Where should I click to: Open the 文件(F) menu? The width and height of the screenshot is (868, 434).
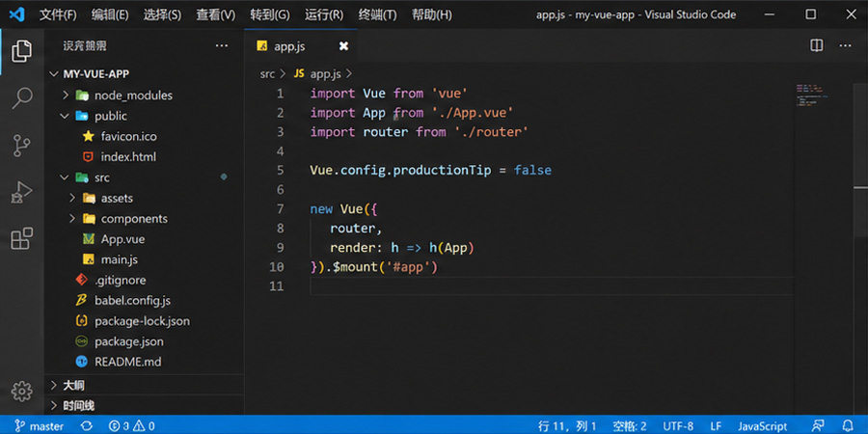click(x=58, y=14)
